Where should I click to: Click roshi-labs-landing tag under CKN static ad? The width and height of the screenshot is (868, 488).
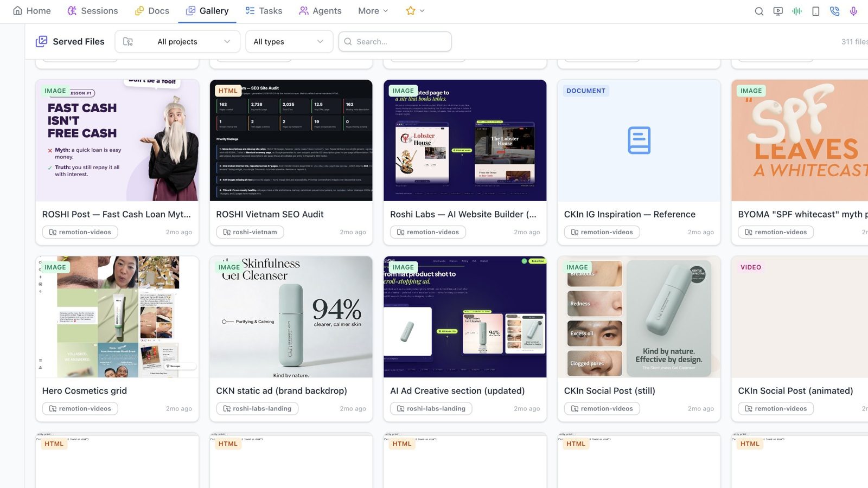pyautogui.click(x=257, y=408)
